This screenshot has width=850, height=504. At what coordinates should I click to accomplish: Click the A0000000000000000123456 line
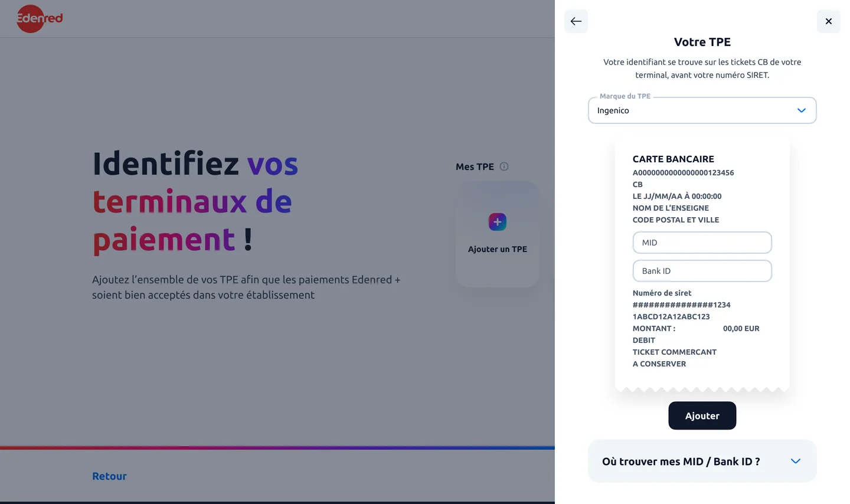point(683,173)
